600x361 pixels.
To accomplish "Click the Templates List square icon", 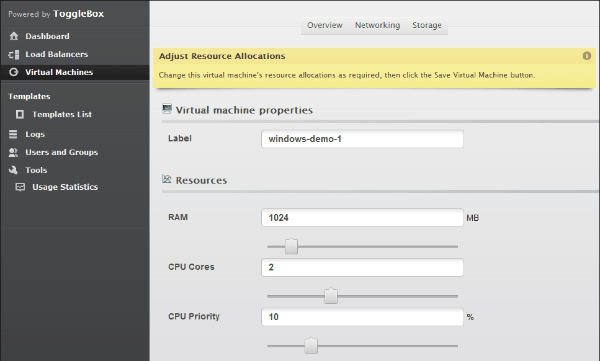I will pyautogui.click(x=20, y=114).
